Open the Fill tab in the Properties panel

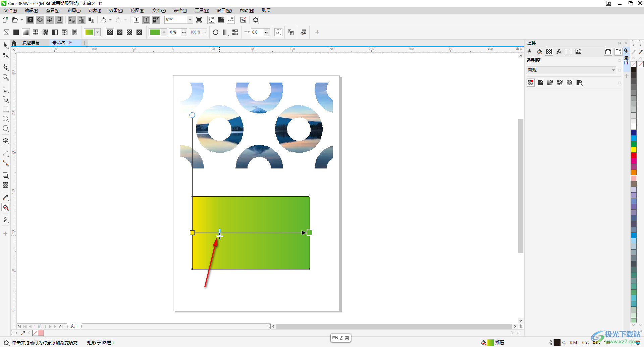[539, 52]
